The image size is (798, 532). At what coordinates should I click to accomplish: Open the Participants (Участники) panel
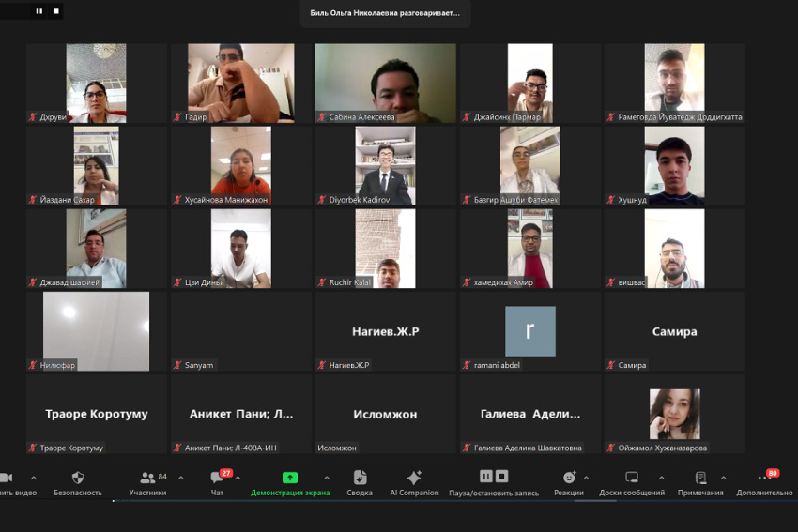coord(147,479)
